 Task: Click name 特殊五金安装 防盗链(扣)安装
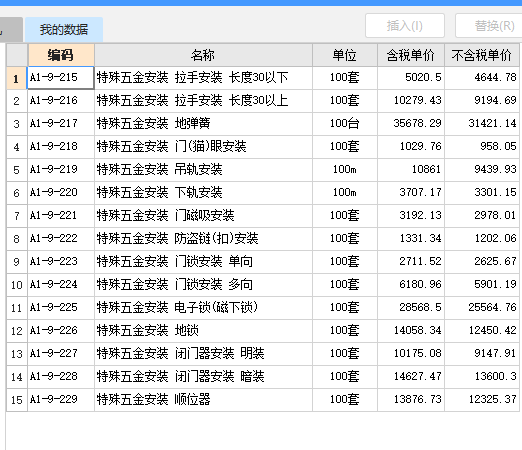(x=203, y=239)
